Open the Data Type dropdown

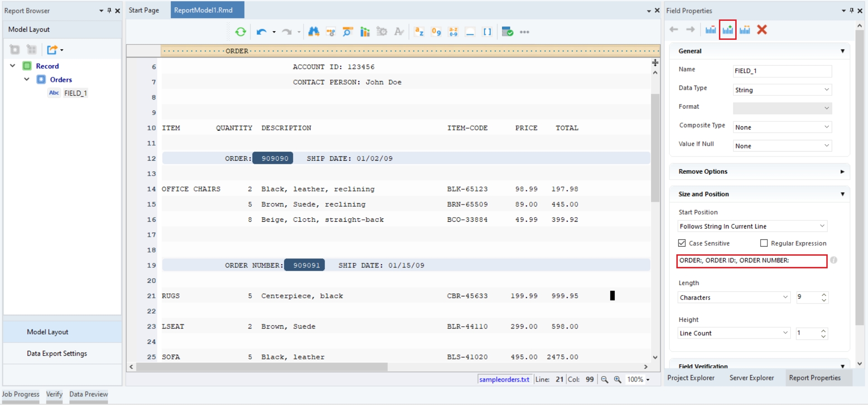(782, 90)
